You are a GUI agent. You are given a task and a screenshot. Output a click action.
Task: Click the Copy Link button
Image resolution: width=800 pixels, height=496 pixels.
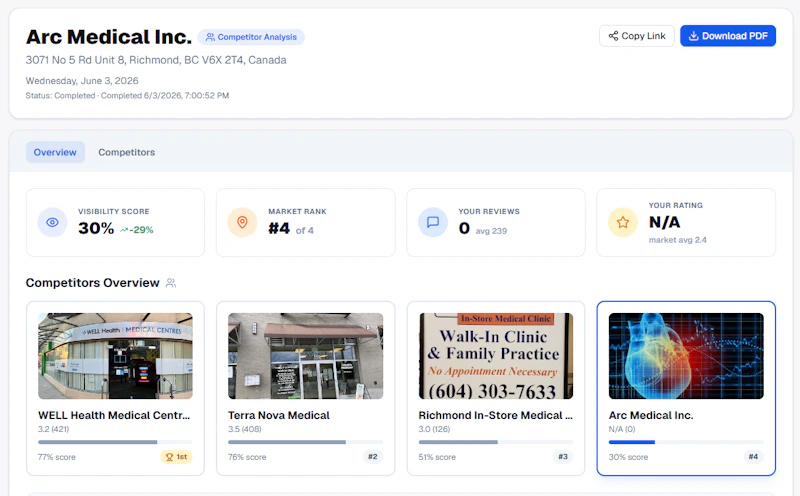(636, 36)
